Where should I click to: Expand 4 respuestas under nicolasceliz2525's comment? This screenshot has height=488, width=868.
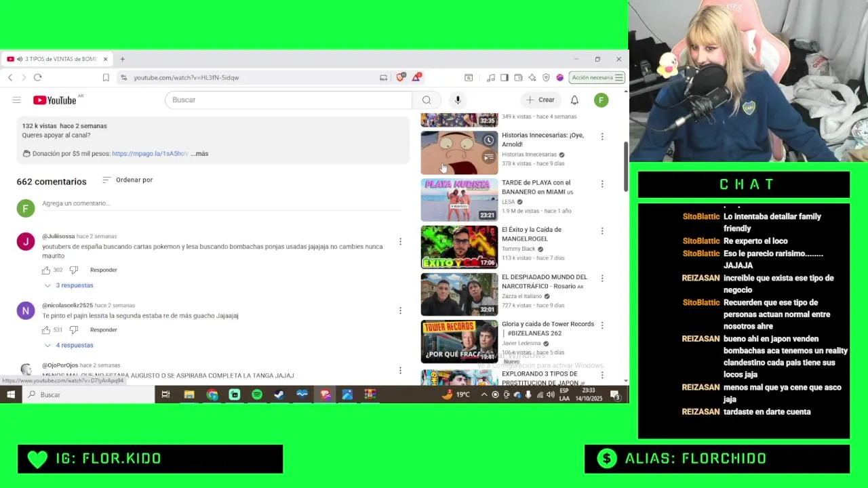(68, 345)
